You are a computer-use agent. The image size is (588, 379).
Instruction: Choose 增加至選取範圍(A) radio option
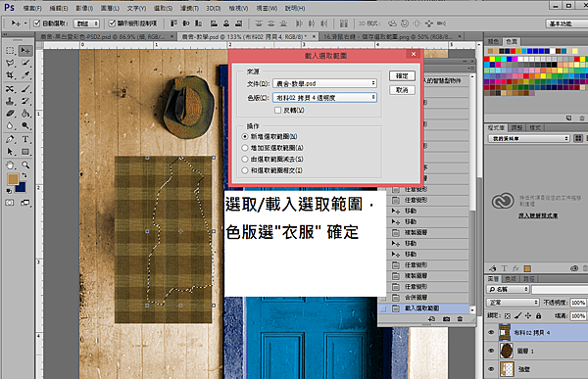(x=245, y=148)
